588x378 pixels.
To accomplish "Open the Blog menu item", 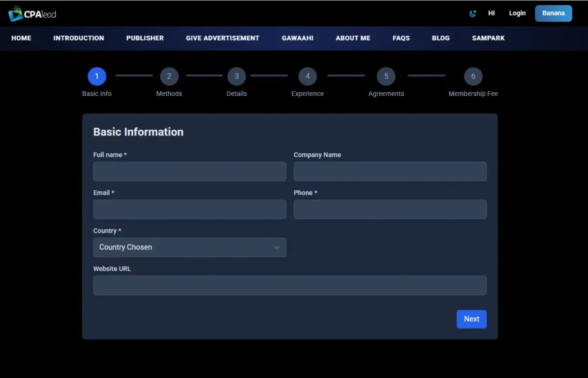I will (x=440, y=38).
